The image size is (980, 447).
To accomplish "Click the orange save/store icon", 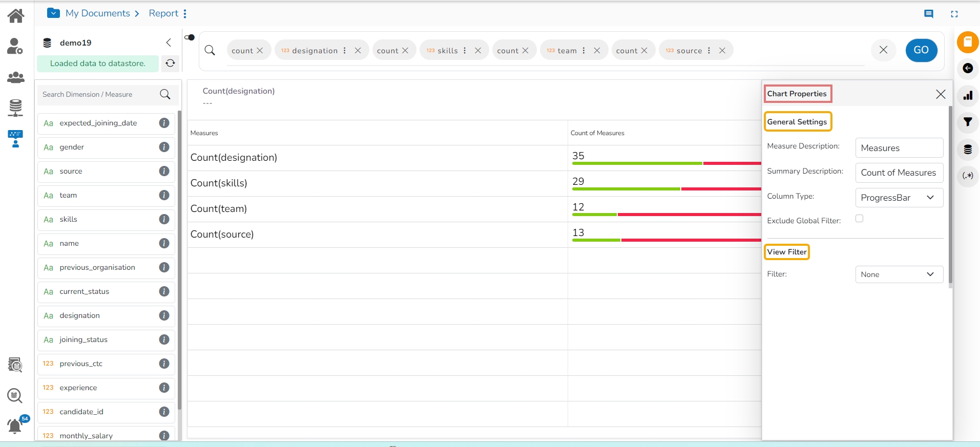I will point(968,42).
